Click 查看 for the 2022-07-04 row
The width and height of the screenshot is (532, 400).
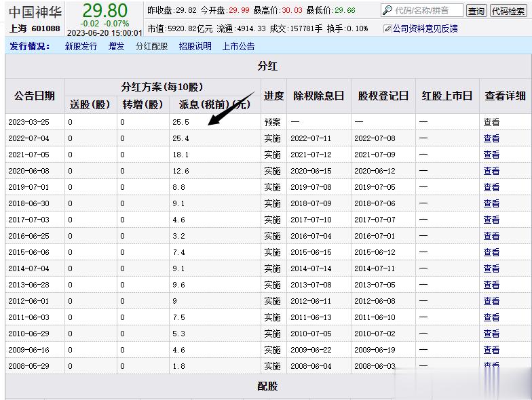coord(491,138)
